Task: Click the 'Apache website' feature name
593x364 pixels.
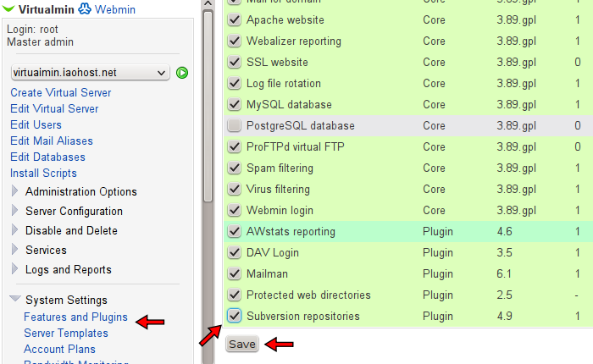Action: [x=285, y=20]
